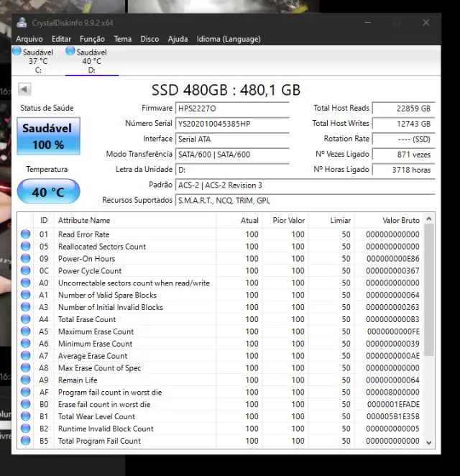The width and height of the screenshot is (460, 476).
Task: Open the Tema menu
Action: pyautogui.click(x=123, y=39)
